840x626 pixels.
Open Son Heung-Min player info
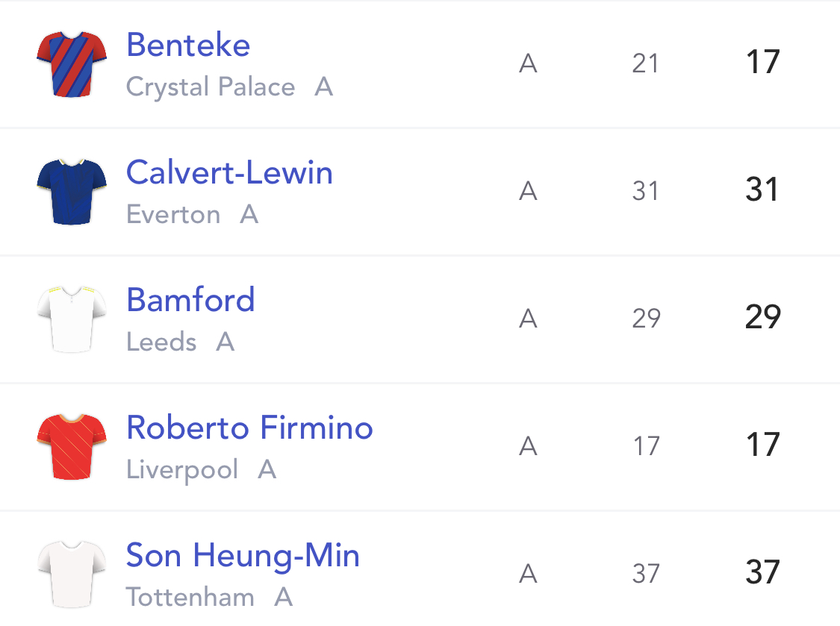(x=243, y=555)
